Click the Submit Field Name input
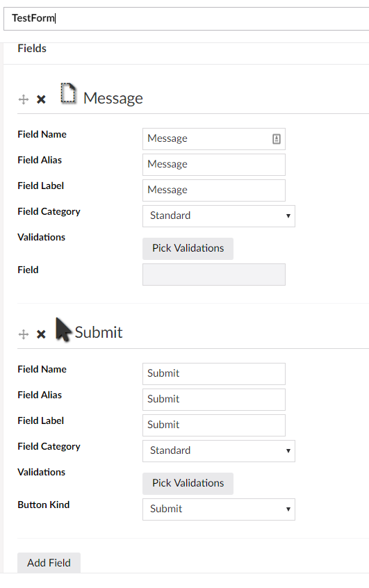 click(214, 374)
